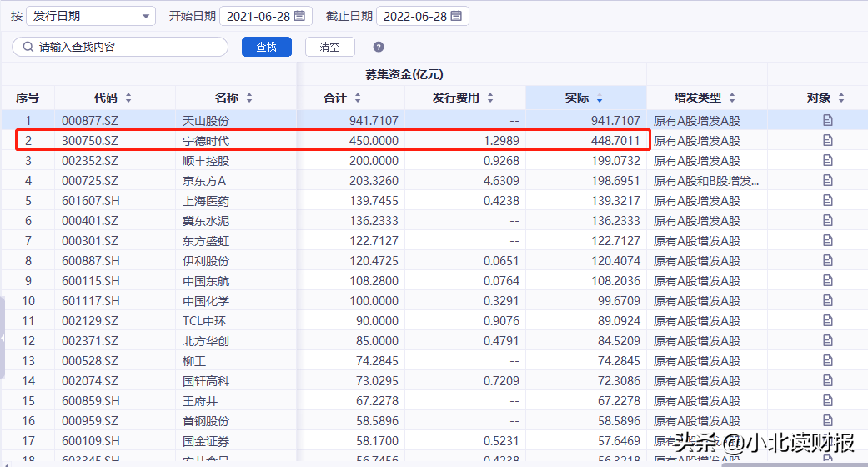
Task: Select stock name 顺丰控股
Action: tap(206, 161)
